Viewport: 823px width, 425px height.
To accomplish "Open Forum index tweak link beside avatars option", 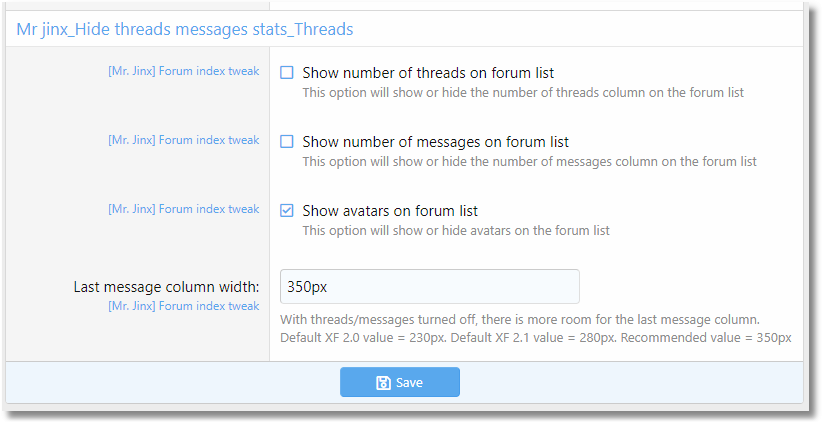I will pos(184,209).
